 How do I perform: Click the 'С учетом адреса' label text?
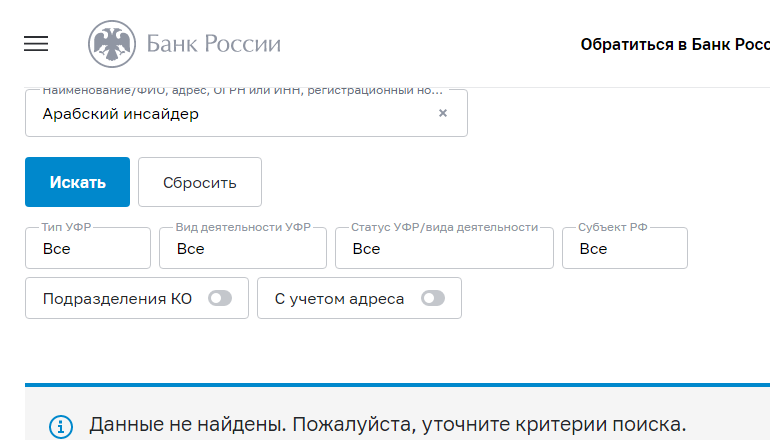point(339,298)
